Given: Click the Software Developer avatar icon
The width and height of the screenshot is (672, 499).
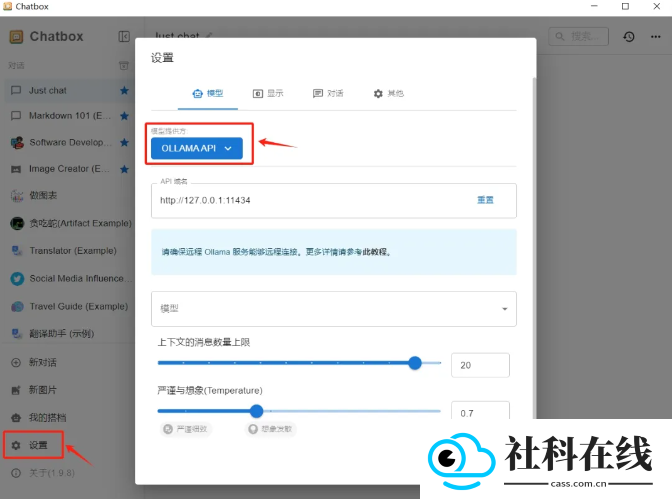Looking at the screenshot, I should tap(17, 143).
